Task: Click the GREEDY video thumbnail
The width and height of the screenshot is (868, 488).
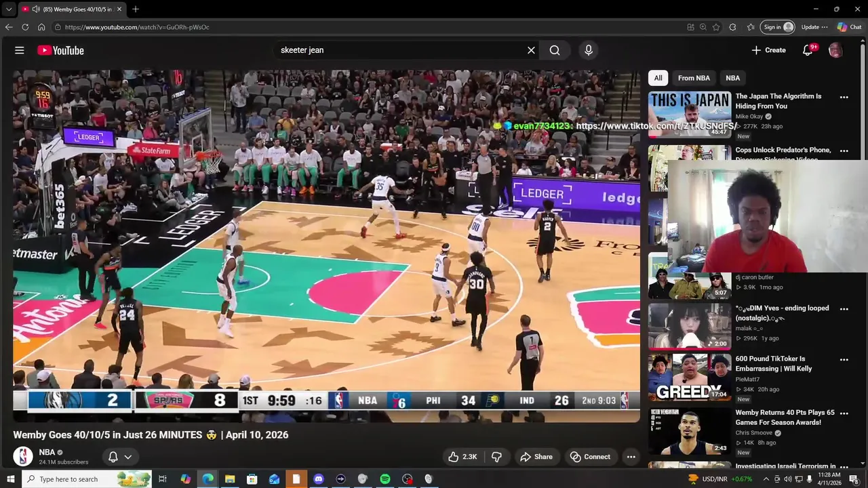Action: tap(690, 377)
